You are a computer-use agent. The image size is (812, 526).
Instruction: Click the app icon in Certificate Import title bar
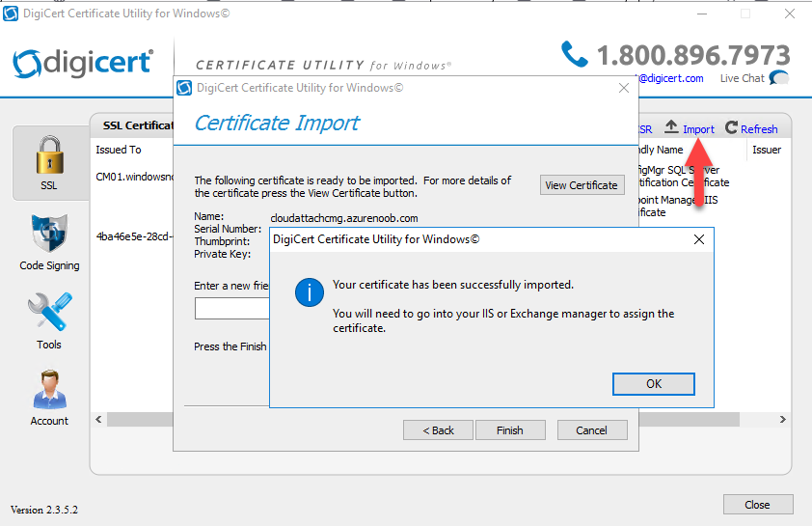[184, 88]
